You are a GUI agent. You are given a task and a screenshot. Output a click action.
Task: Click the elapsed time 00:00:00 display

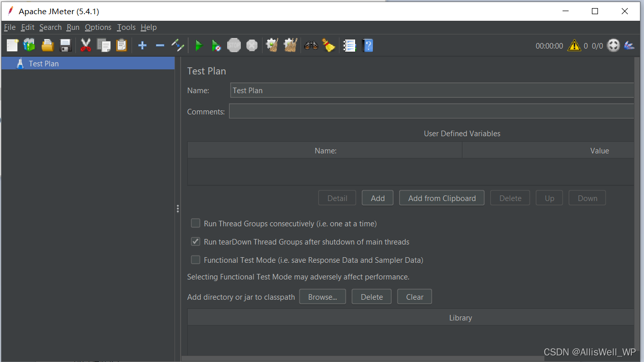click(549, 46)
